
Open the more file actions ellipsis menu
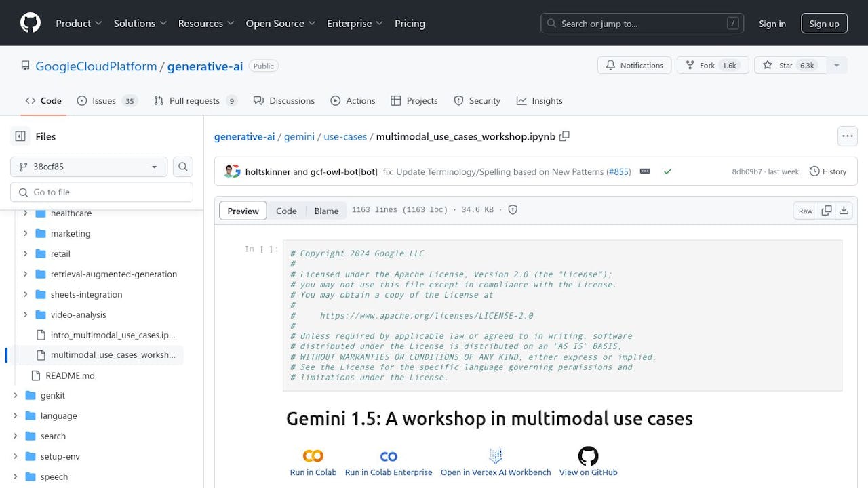pyautogui.click(x=848, y=136)
